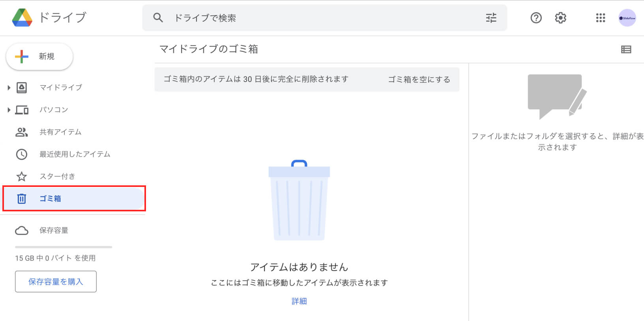
Task: Click 保存容量を購入 button
Action: click(56, 282)
